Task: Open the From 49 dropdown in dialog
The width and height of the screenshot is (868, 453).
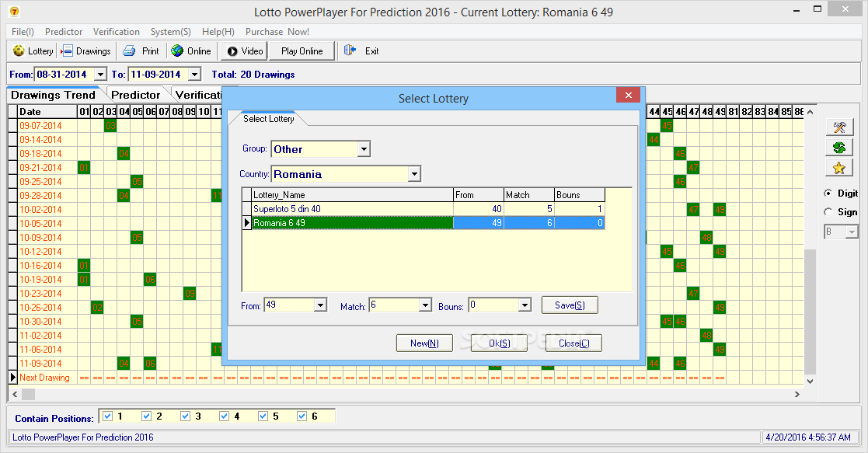Action: [320, 305]
